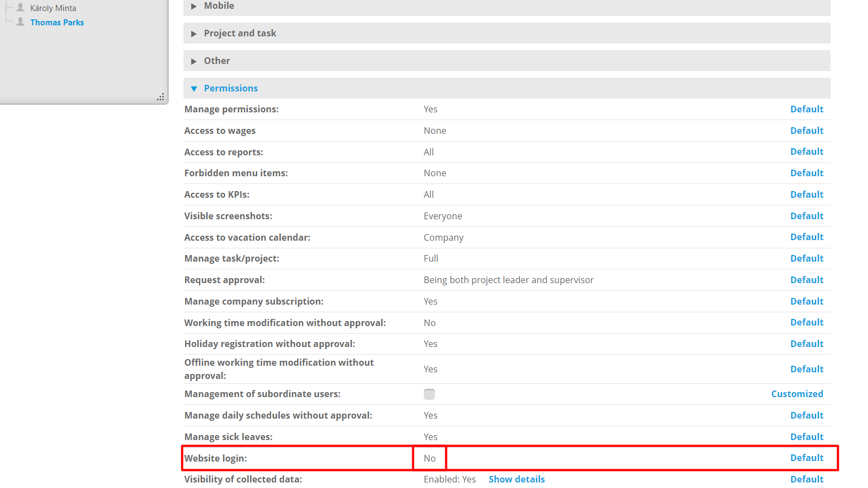868x488 pixels.
Task: Expand the Other section
Action: point(217,61)
